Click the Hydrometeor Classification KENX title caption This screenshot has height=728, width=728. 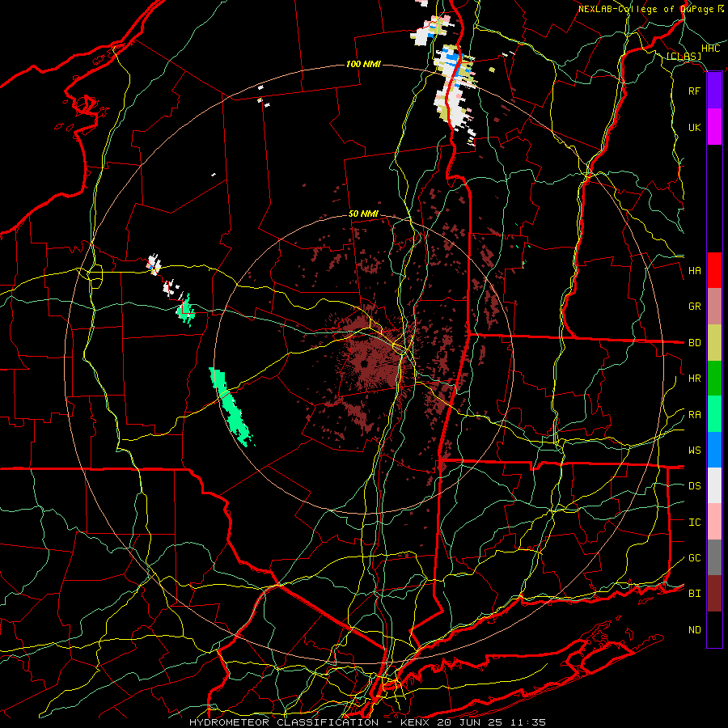[x=368, y=722]
